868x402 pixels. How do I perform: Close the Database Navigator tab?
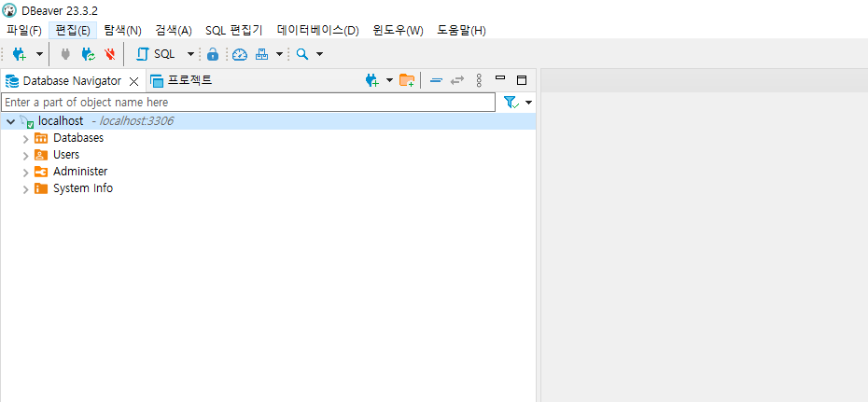tap(133, 81)
